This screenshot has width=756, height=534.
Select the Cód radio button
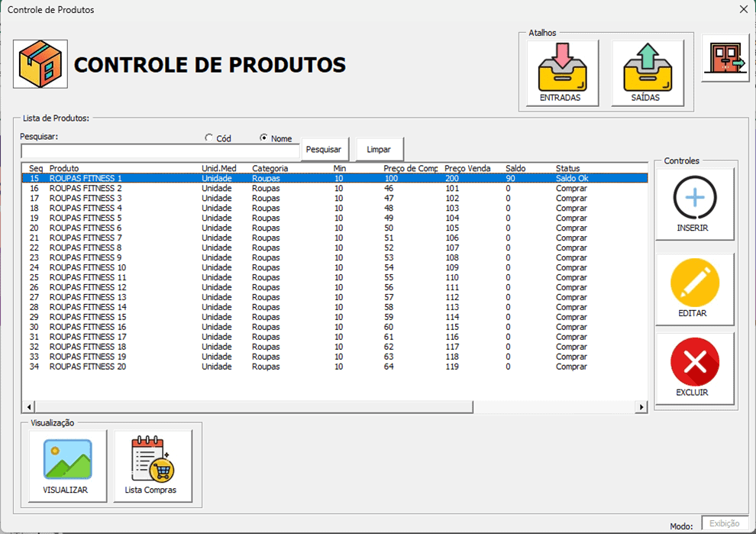(x=209, y=138)
